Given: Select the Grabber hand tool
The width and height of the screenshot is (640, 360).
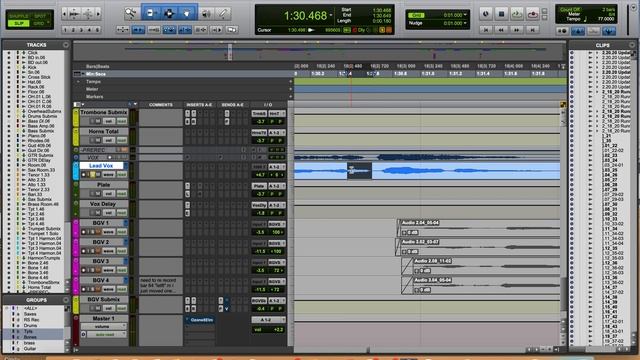Looking at the screenshot, I should point(187,14).
